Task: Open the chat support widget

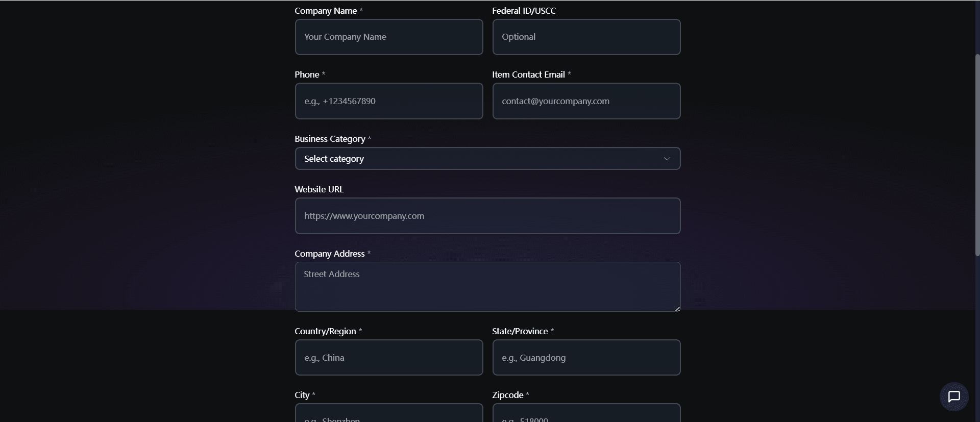Action: (953, 396)
